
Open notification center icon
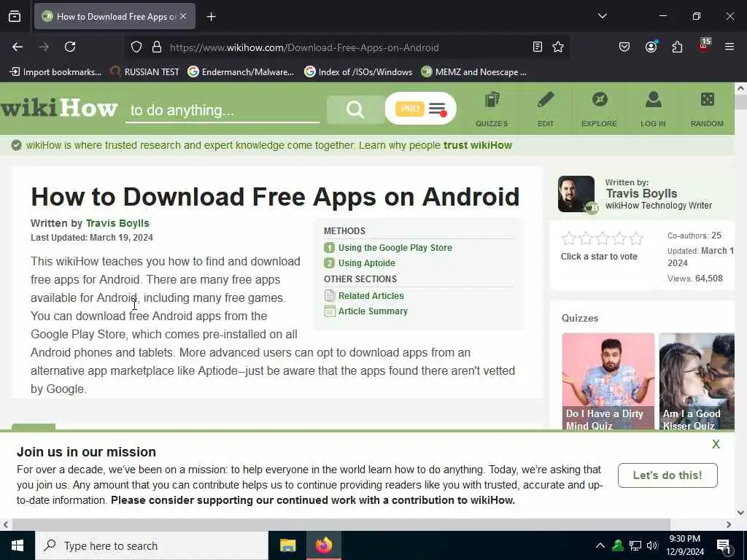pyautogui.click(x=724, y=546)
